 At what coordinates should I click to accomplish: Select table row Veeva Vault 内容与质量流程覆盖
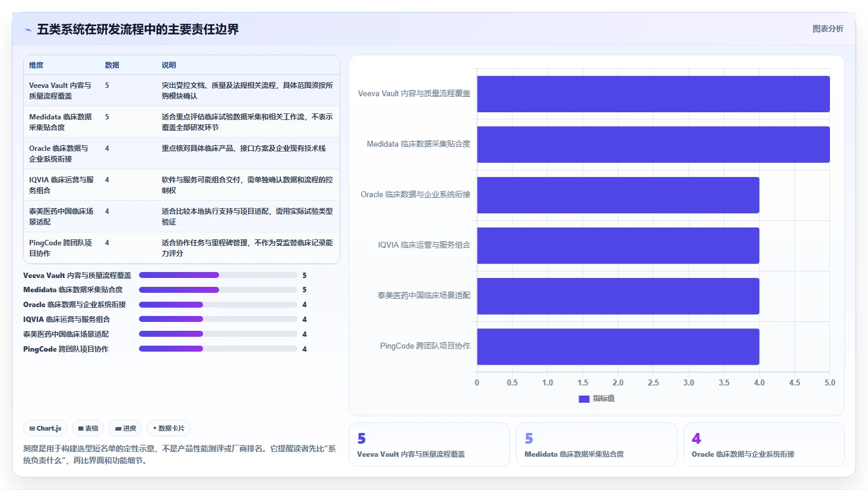(182, 90)
